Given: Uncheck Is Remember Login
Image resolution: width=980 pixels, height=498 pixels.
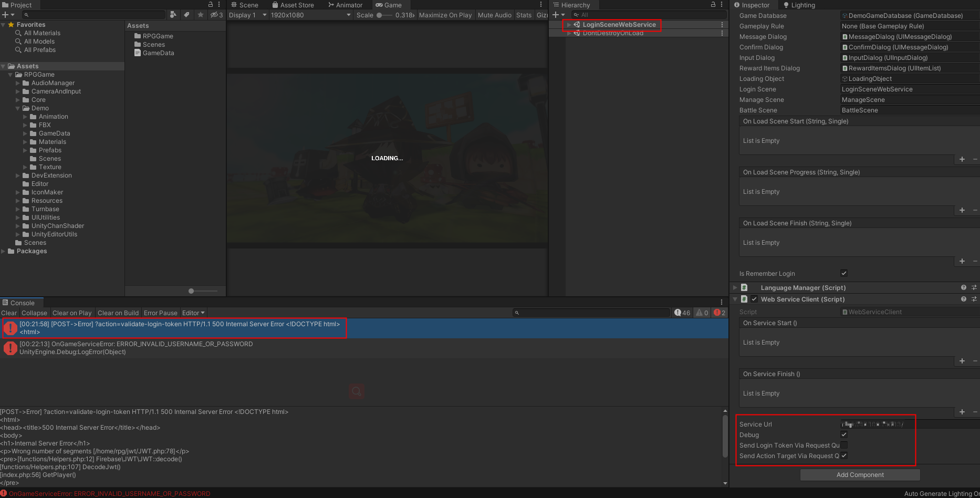Looking at the screenshot, I should coord(844,273).
